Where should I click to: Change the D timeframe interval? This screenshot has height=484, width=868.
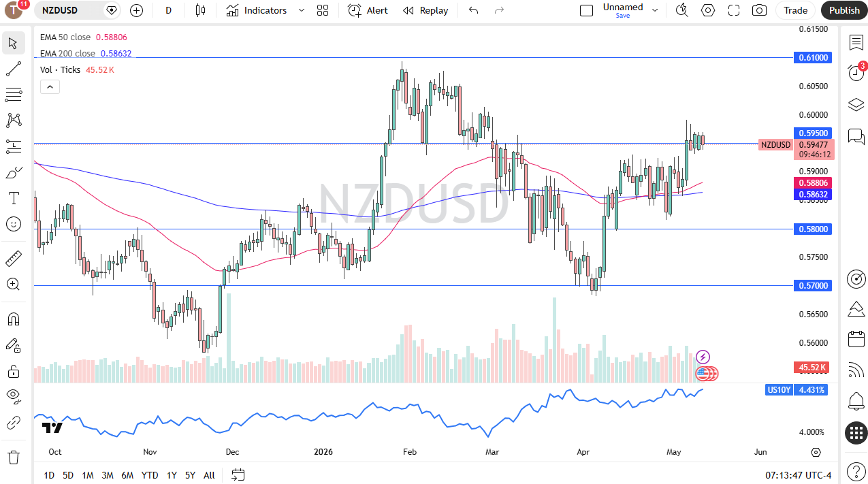pyautogui.click(x=168, y=10)
